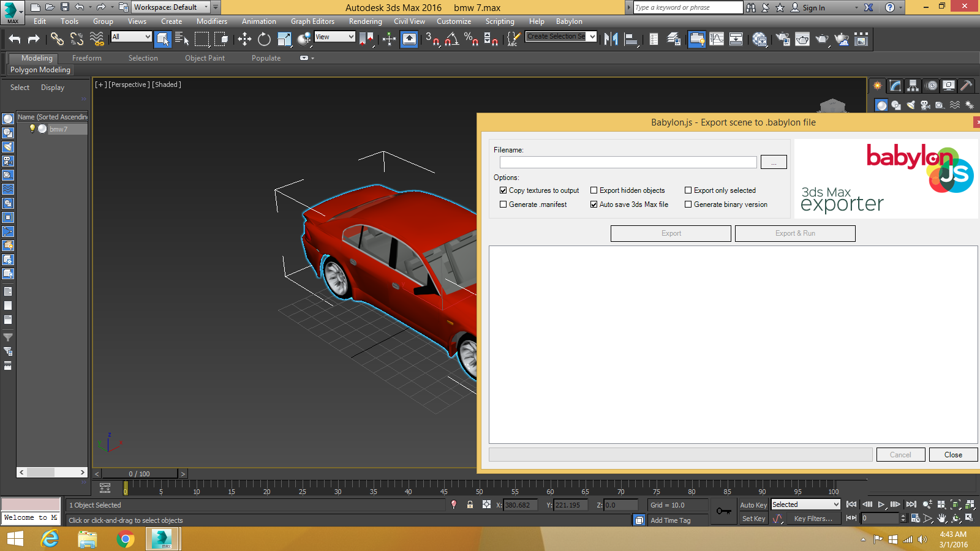Click the Zoom Extents All icon

click(x=969, y=504)
